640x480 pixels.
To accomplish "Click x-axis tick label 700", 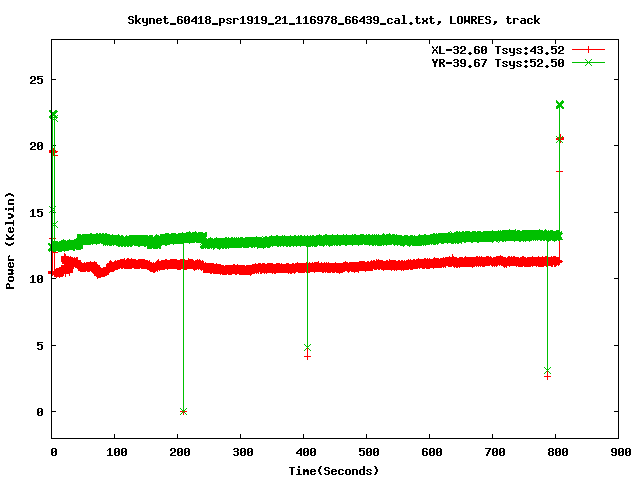I will (x=495, y=452).
